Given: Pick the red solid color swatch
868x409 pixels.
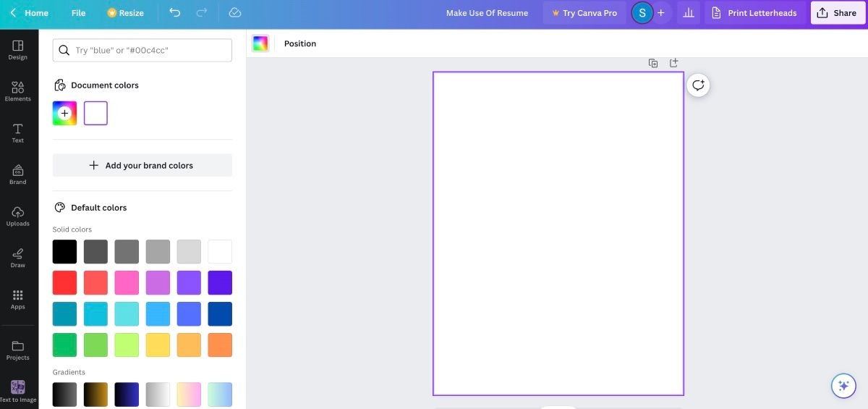Looking at the screenshot, I should [x=64, y=282].
